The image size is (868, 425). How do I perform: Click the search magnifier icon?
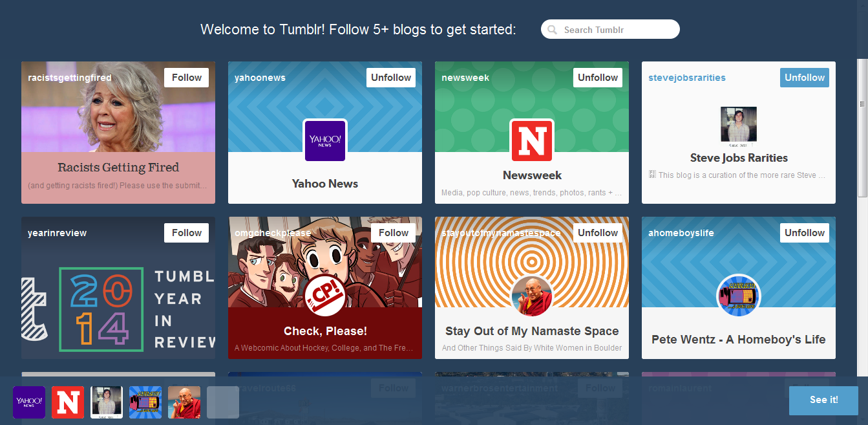[x=553, y=30]
